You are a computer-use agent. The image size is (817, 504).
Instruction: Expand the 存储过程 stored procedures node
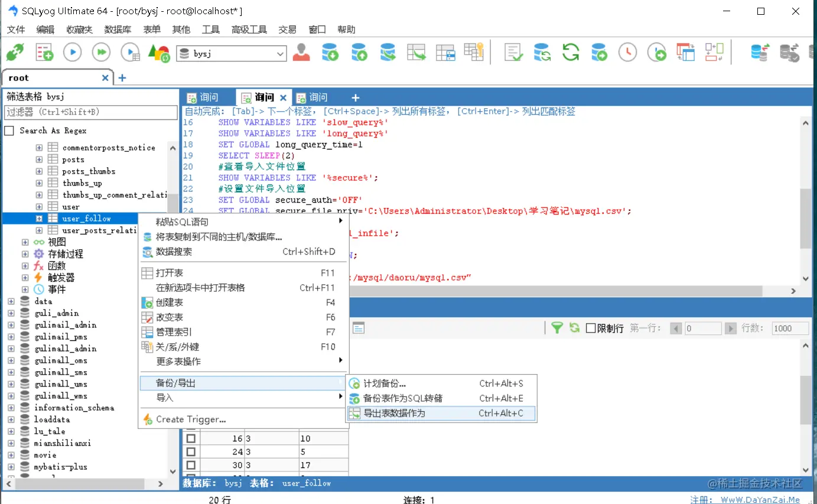(x=25, y=254)
